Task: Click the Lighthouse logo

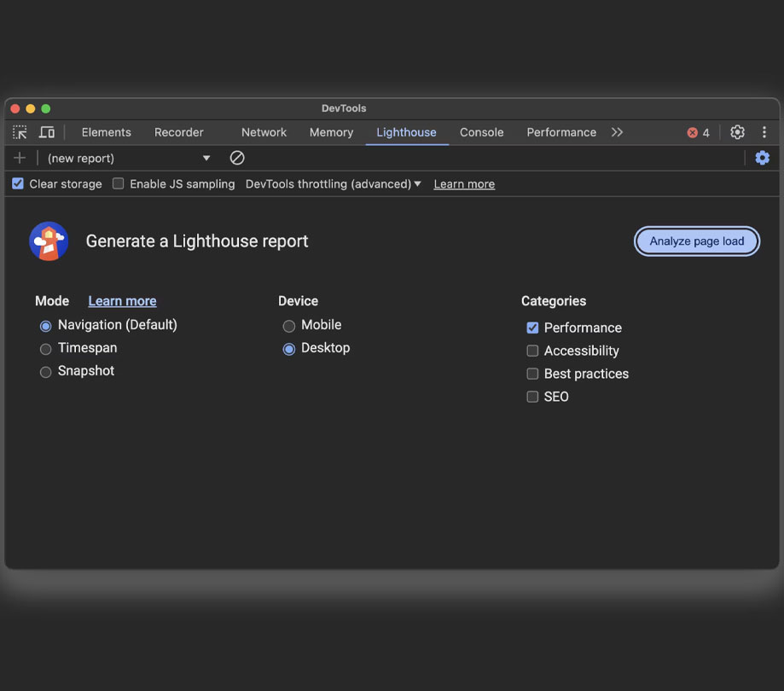Action: click(x=49, y=241)
